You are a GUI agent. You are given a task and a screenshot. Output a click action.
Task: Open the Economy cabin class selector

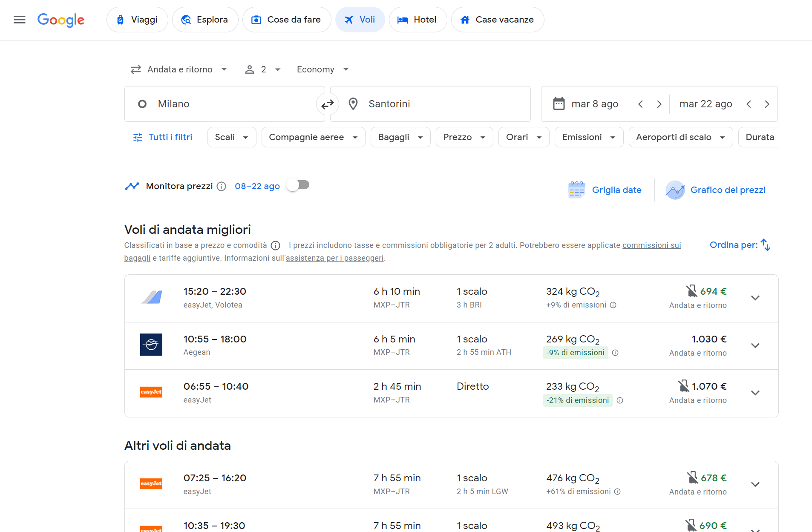tap(322, 69)
